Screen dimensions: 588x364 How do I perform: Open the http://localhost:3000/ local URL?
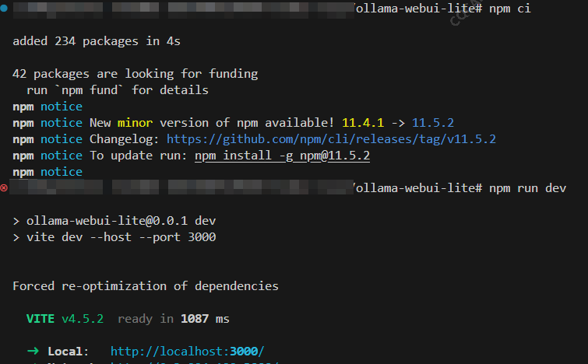(187, 352)
